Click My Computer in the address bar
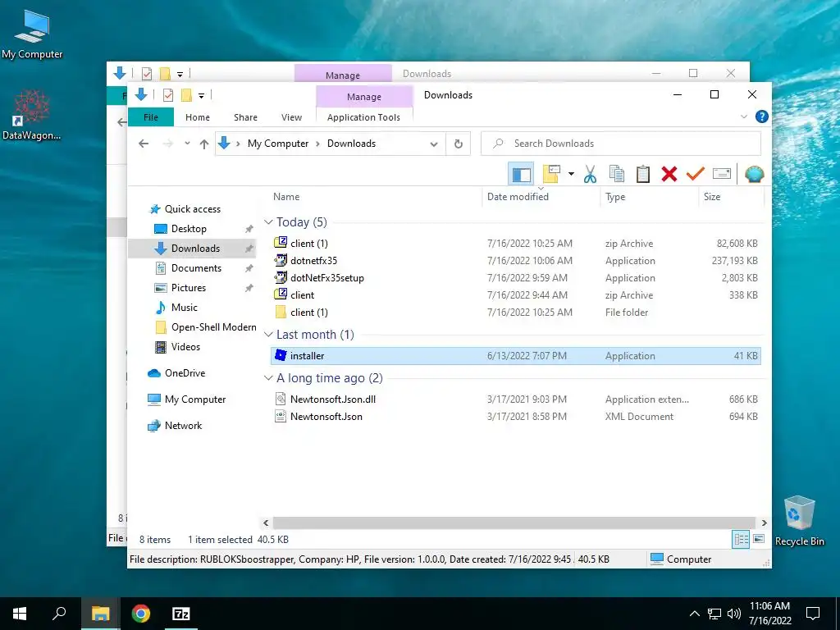Screen dimensions: 840x630 278,144
